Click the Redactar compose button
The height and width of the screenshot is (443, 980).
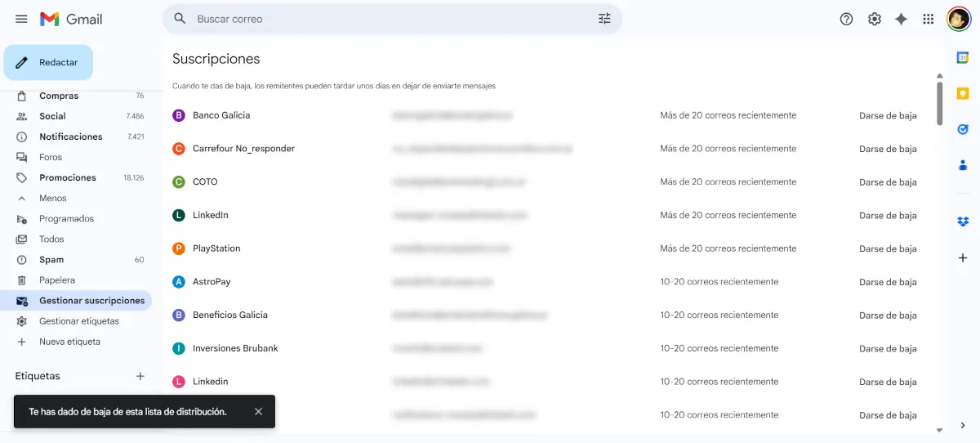(48, 62)
